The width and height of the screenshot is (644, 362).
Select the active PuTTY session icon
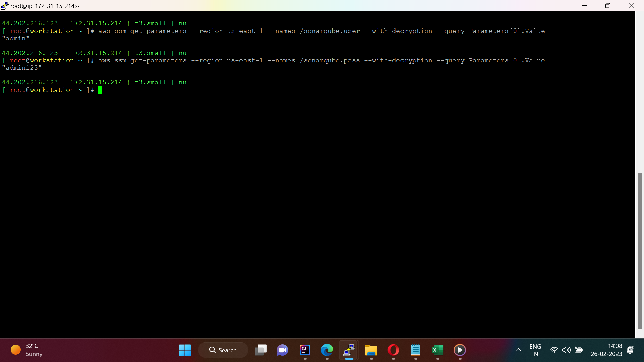click(349, 350)
